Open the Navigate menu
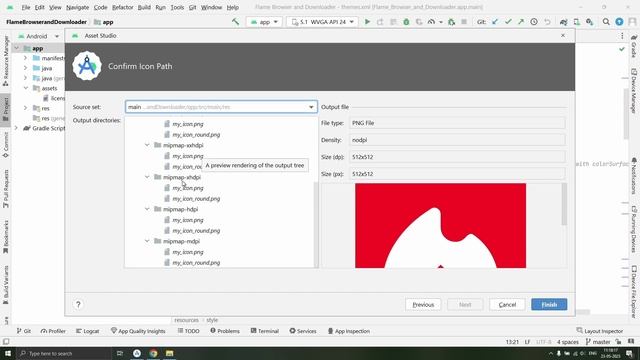Image resolution: width=640 pixels, height=360 pixels. point(77,7)
